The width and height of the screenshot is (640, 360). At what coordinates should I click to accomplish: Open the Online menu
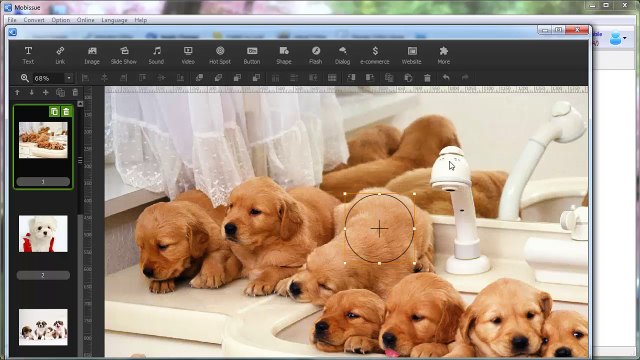pyautogui.click(x=85, y=20)
